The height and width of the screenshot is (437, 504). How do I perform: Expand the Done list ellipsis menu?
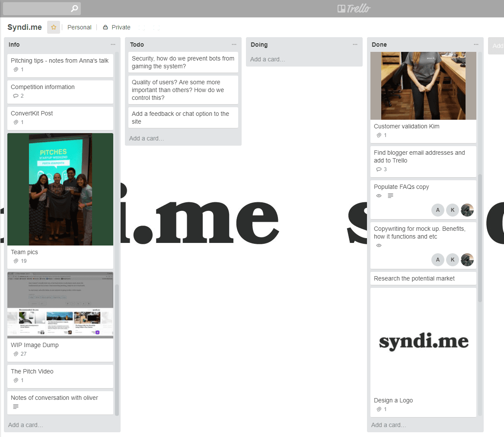pos(476,45)
